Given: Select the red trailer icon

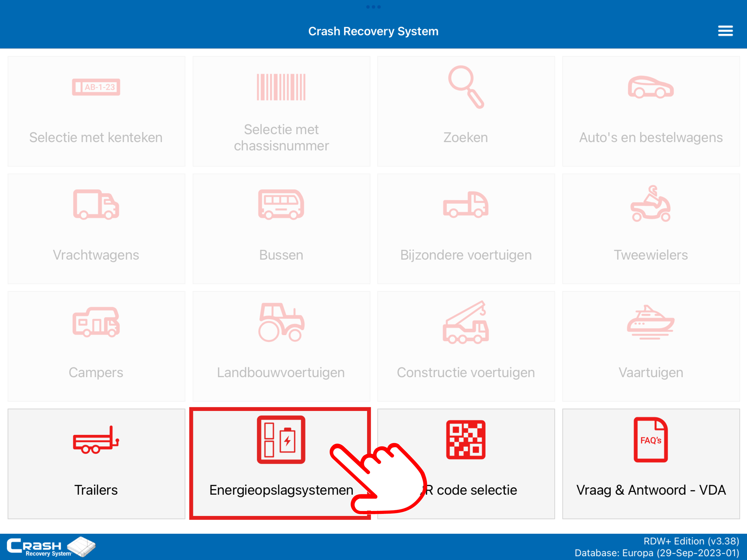Looking at the screenshot, I should click(96, 440).
